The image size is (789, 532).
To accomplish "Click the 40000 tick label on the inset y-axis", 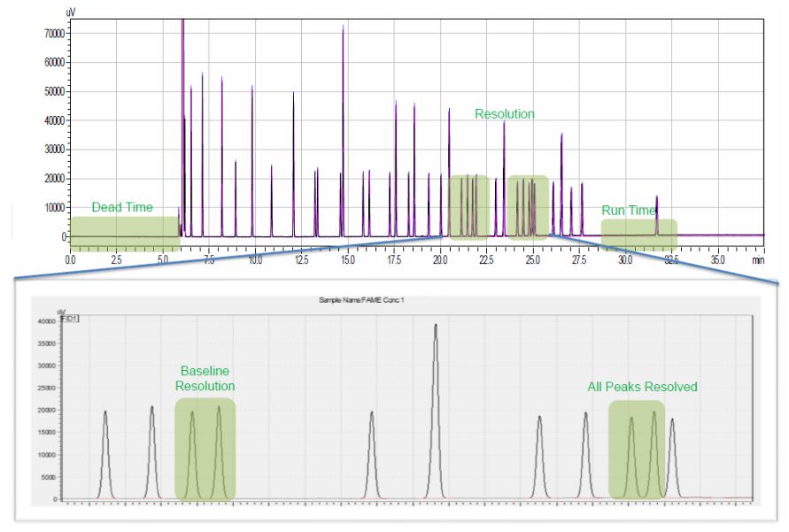I will 44,320.
